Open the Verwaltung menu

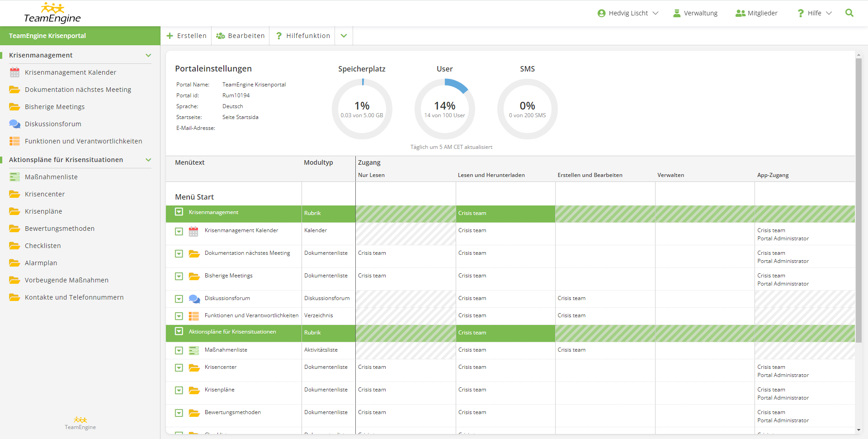(695, 13)
